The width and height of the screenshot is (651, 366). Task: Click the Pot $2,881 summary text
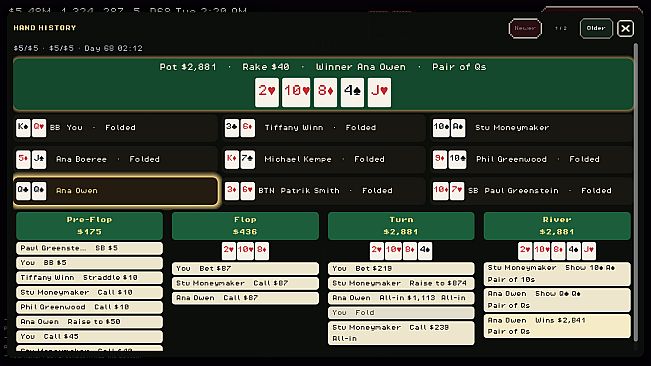coord(188,67)
